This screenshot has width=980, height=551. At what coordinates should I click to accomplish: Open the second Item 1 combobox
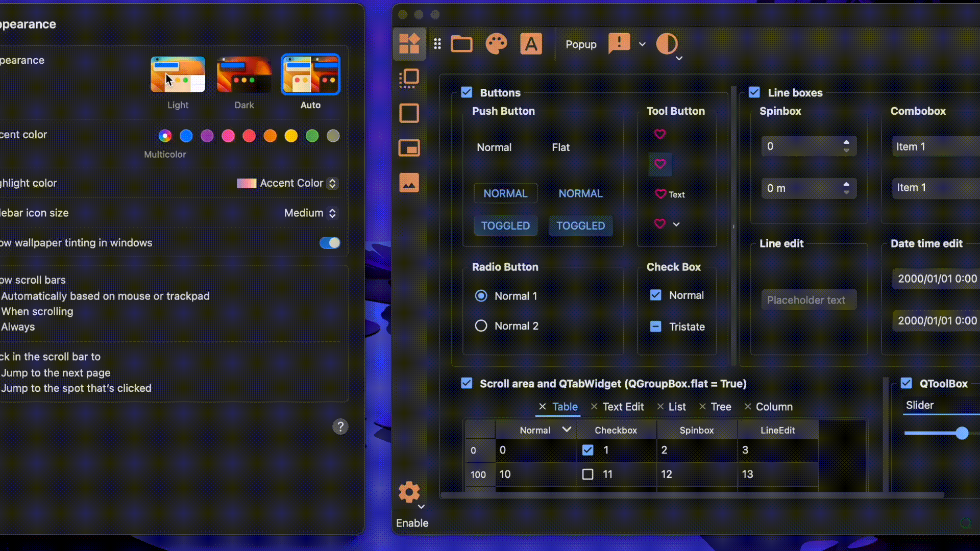[936, 188]
